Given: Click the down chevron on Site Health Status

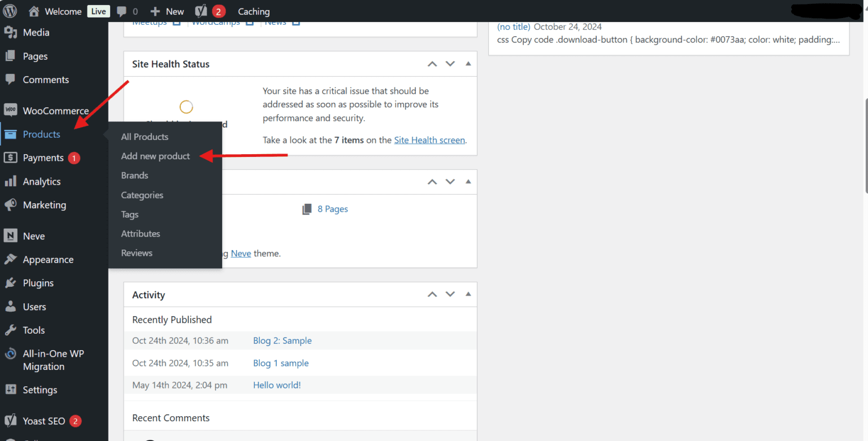Looking at the screenshot, I should coord(450,64).
